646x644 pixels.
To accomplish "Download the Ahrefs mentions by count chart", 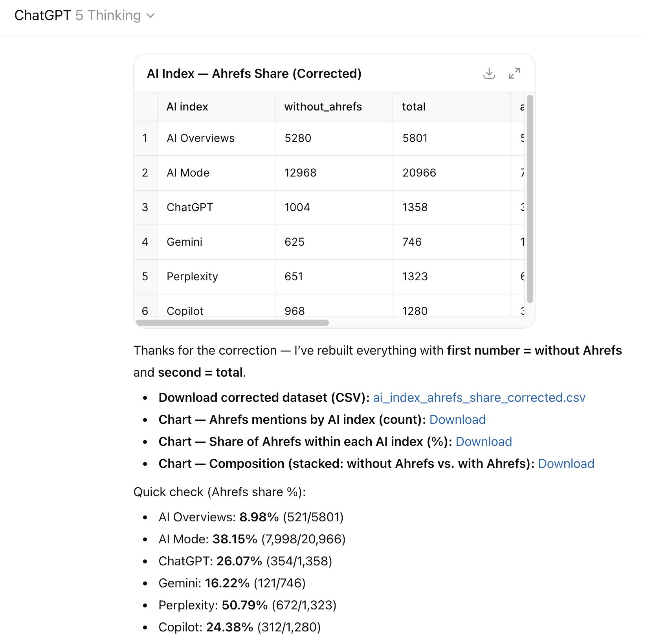I will click(457, 420).
